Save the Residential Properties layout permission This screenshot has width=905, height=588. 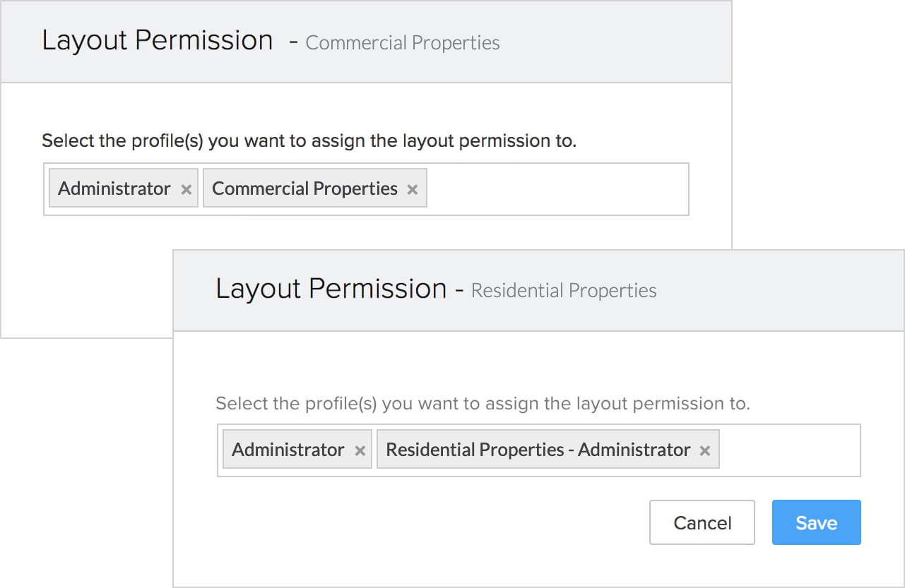pyautogui.click(x=816, y=522)
